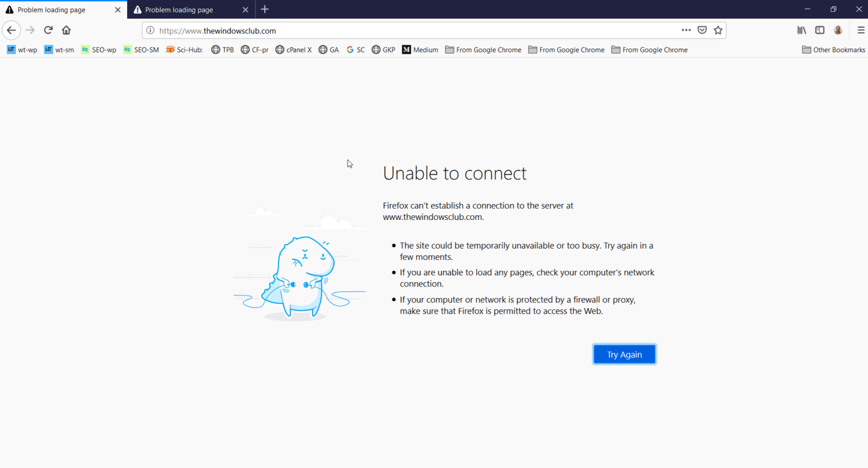Reload the current page

(x=48, y=30)
